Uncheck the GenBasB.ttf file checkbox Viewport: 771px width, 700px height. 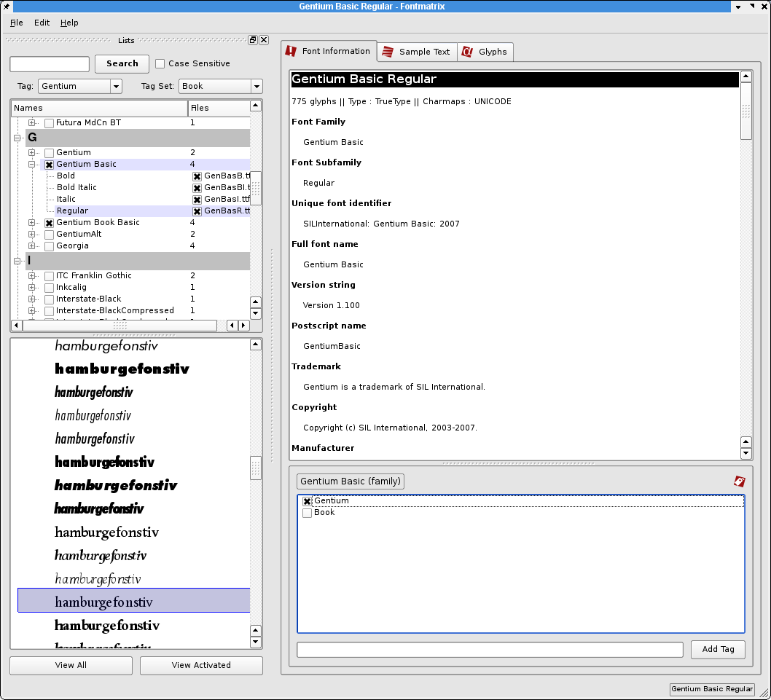tap(197, 176)
